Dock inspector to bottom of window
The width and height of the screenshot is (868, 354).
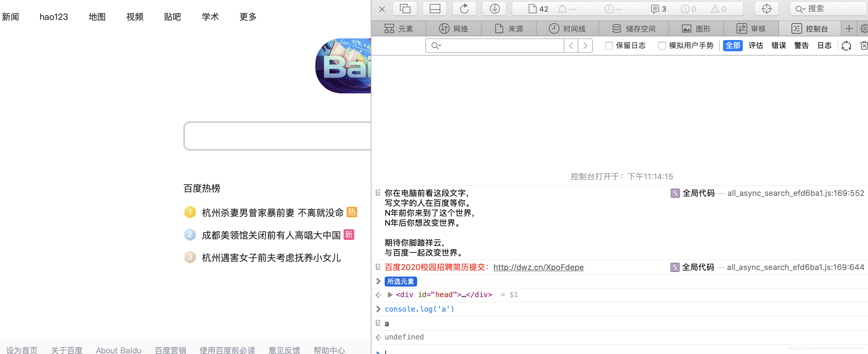click(435, 9)
